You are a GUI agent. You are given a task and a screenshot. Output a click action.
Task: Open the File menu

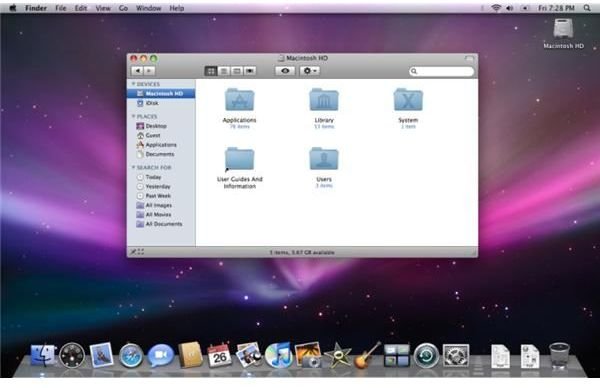pos(61,8)
